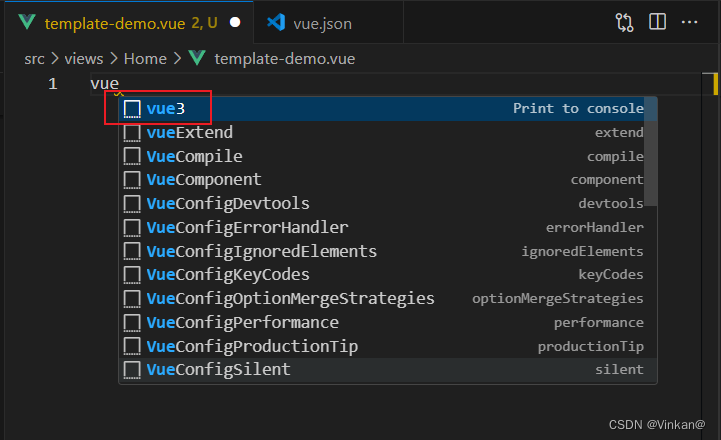Click the Vue logo icon on template-demo tab

pyautogui.click(x=27, y=22)
